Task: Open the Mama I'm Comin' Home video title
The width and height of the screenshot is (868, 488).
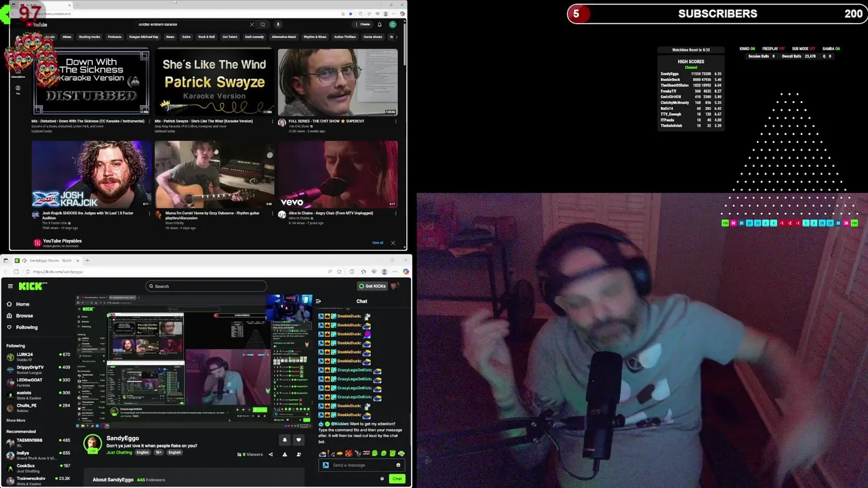Action: [x=212, y=215]
